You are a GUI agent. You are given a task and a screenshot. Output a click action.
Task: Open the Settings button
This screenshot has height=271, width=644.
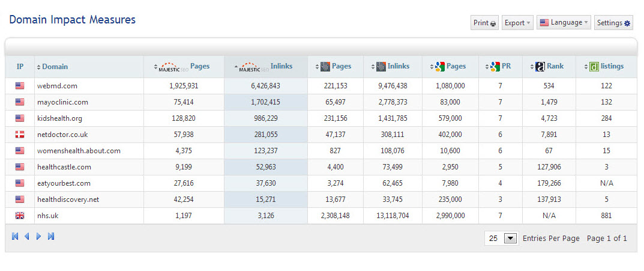point(613,23)
